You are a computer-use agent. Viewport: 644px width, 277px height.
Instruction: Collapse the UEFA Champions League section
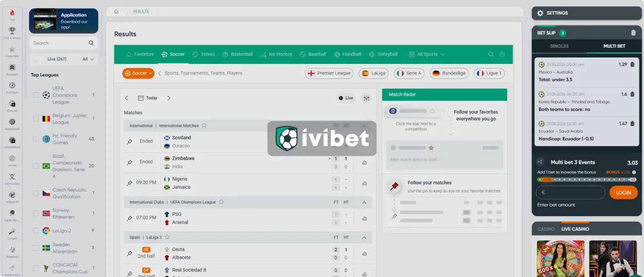click(x=364, y=202)
